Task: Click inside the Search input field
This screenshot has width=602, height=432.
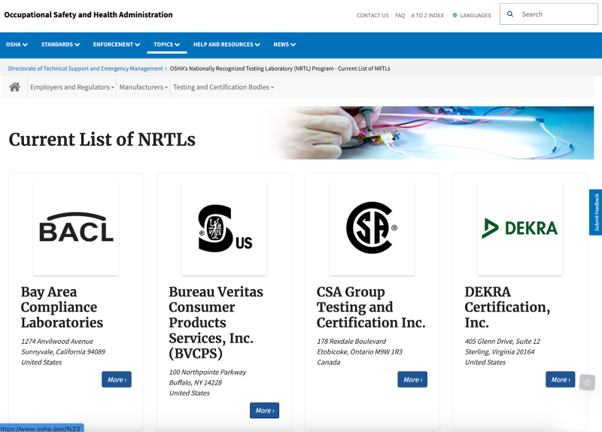Action: click(556, 14)
